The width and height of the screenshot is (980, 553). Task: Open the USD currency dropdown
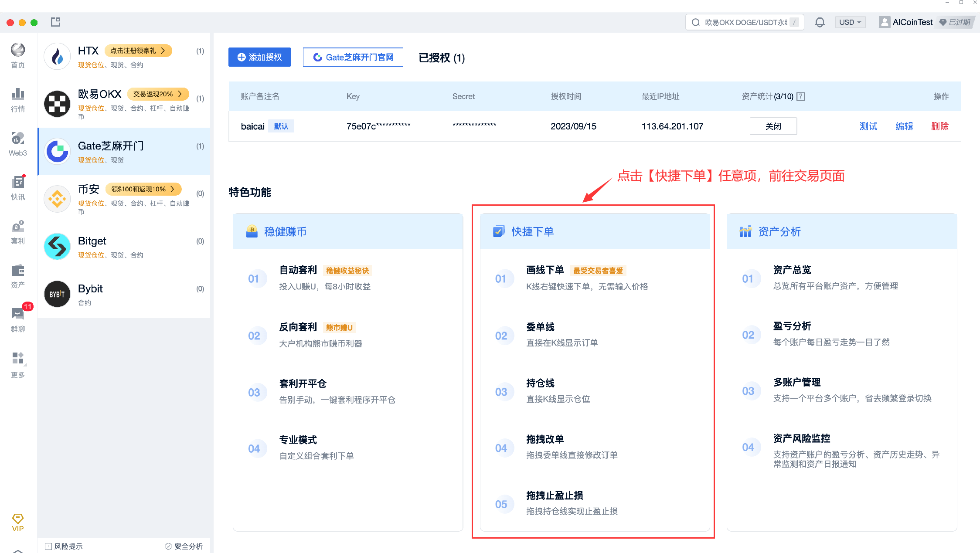point(850,22)
